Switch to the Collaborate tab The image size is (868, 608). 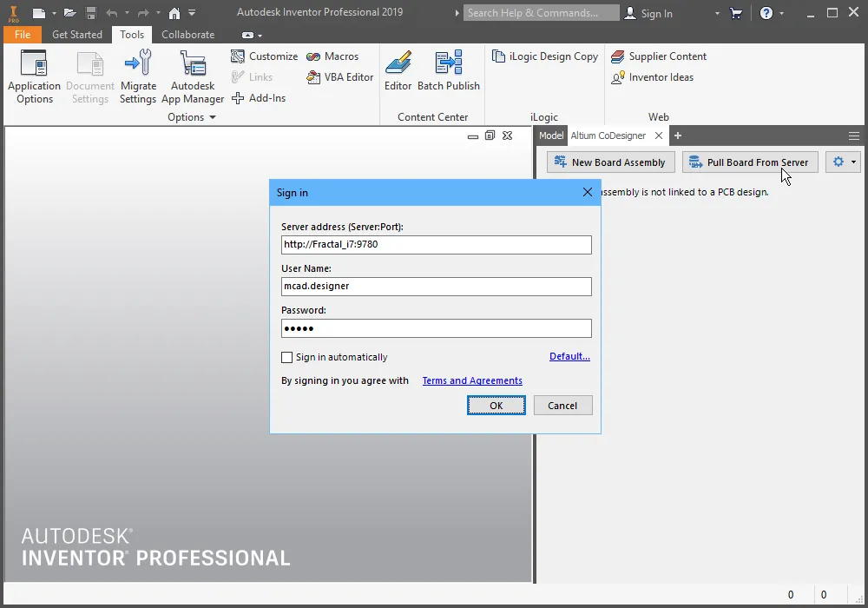tap(187, 35)
